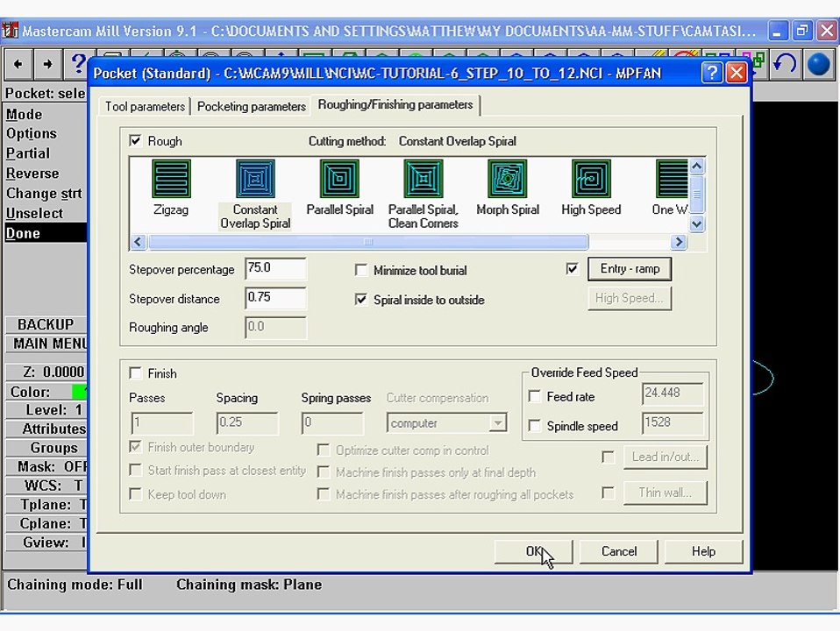Switch to the Tool parameters tab
This screenshot has height=631, width=840.
point(146,106)
